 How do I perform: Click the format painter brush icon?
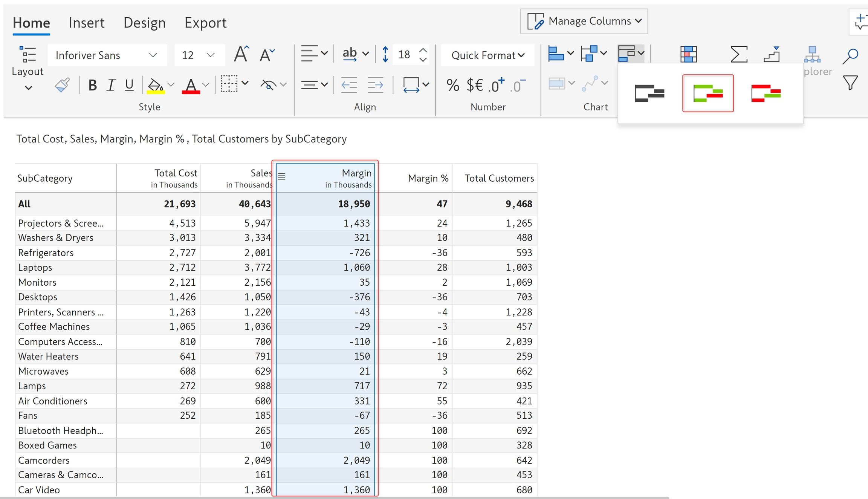(x=62, y=85)
